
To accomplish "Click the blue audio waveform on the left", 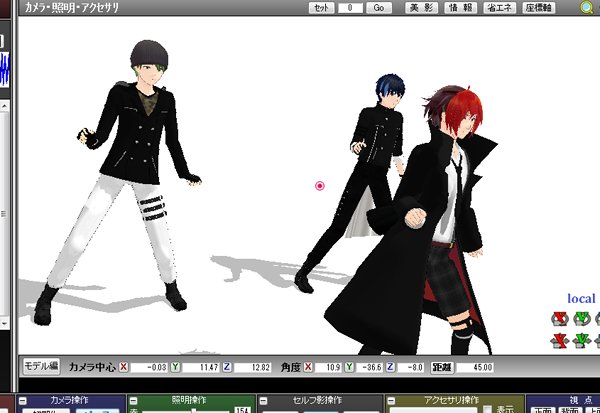I will tap(4, 70).
